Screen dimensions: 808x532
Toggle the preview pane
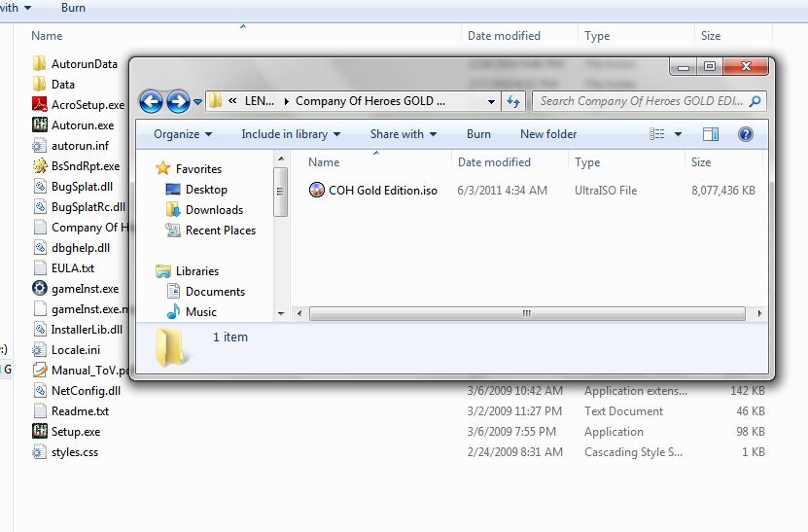tap(711, 134)
